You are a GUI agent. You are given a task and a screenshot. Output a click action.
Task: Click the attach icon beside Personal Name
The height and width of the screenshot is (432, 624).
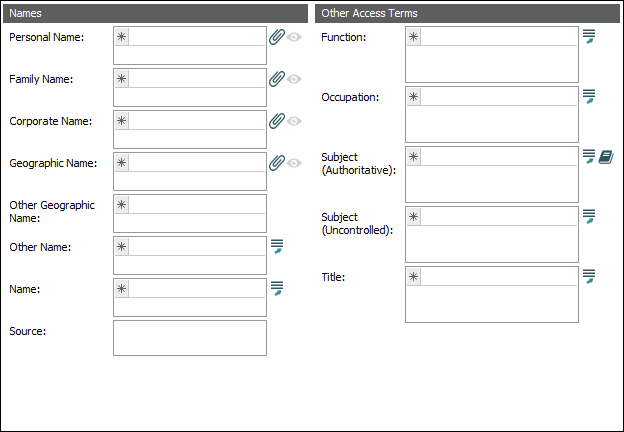[x=277, y=37]
